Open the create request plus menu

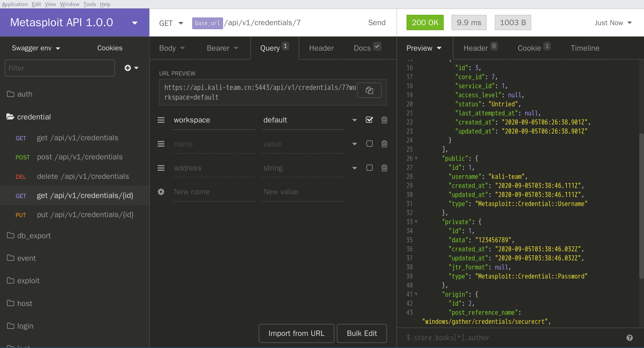tap(131, 68)
